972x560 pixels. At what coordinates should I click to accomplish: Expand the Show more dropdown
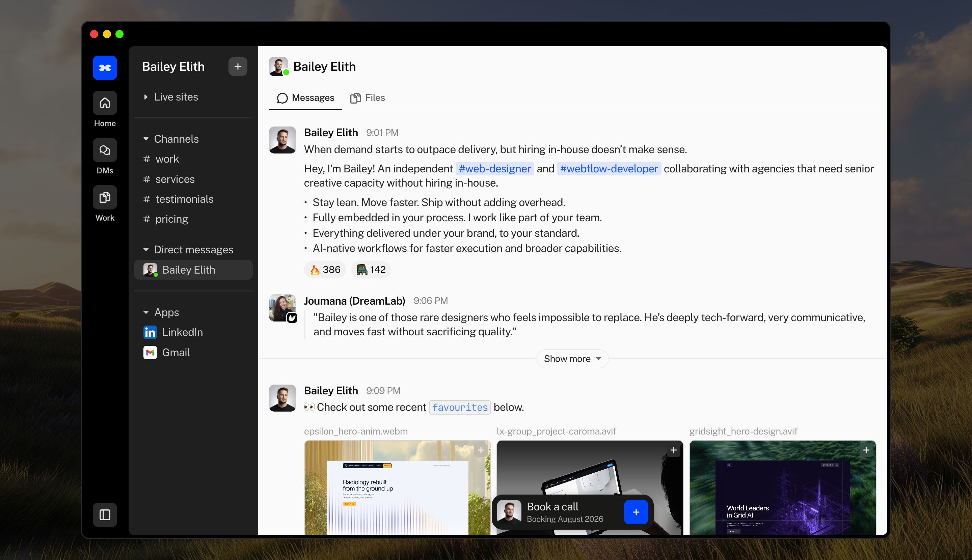[573, 359]
